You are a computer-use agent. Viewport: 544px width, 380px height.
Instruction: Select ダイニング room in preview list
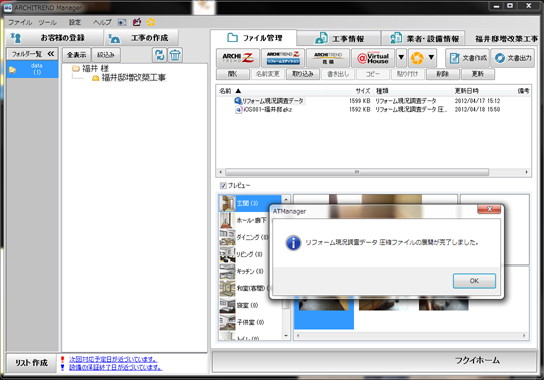(244, 237)
